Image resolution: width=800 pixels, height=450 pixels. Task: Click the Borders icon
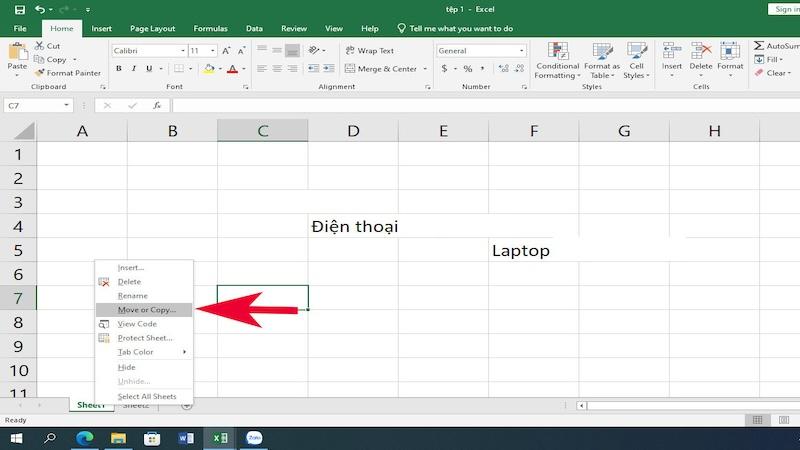click(179, 68)
